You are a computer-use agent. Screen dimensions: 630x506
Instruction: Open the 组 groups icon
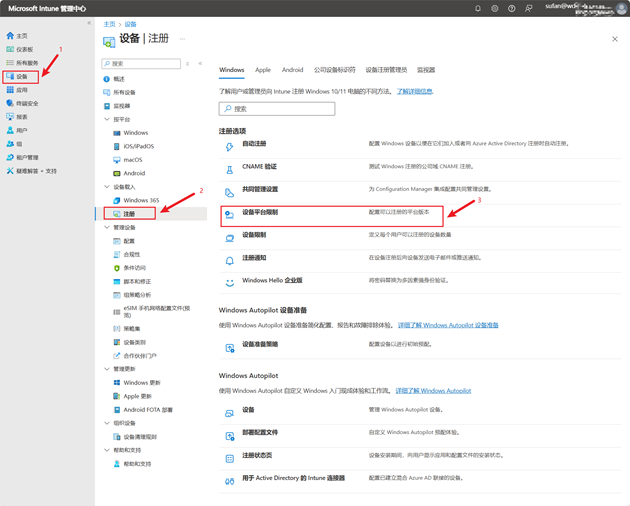pyautogui.click(x=10, y=144)
